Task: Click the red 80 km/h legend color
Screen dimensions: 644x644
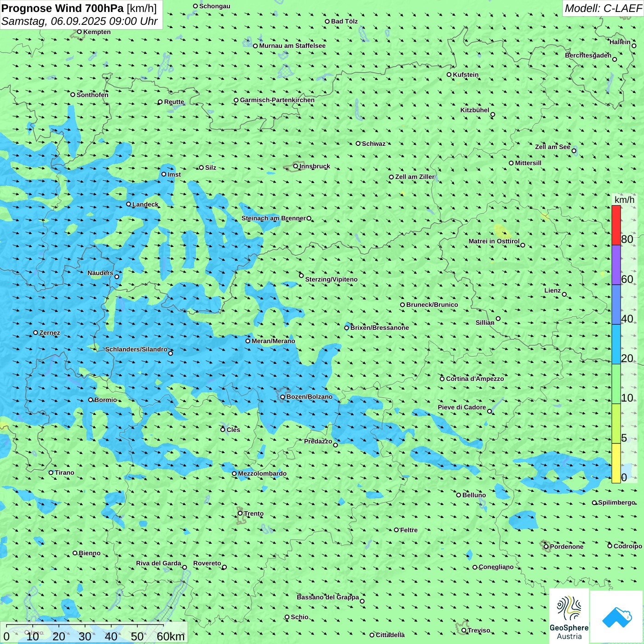Action: [616, 225]
